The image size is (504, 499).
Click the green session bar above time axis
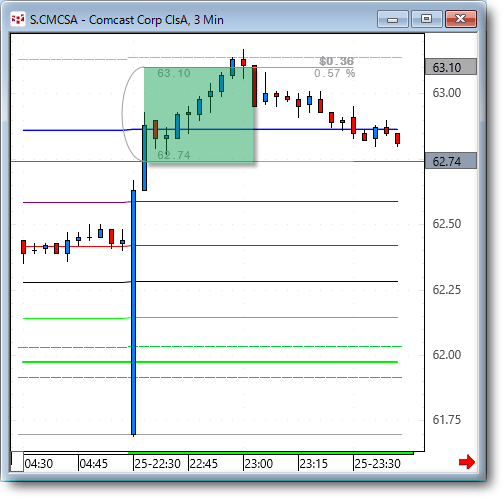(271, 453)
